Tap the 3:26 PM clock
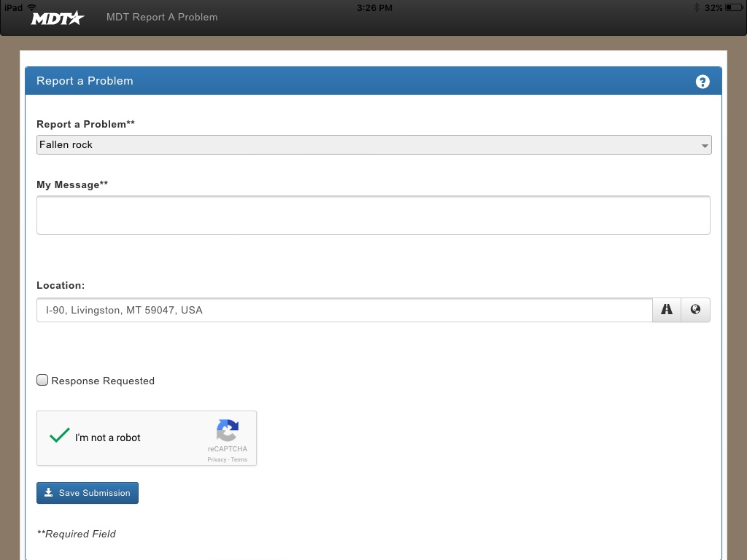The height and width of the screenshot is (560, 747). pos(374,7)
